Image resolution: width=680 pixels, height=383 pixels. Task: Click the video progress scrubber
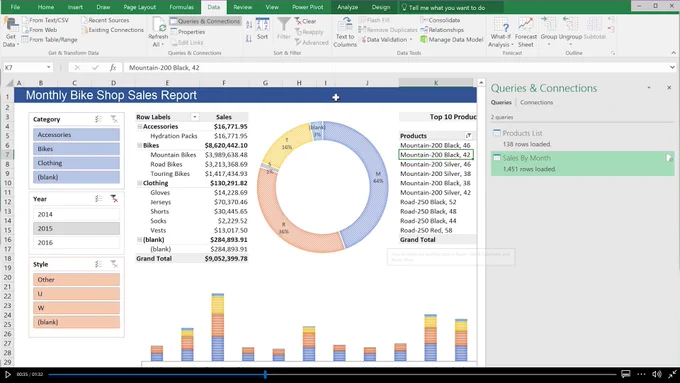(x=265, y=374)
